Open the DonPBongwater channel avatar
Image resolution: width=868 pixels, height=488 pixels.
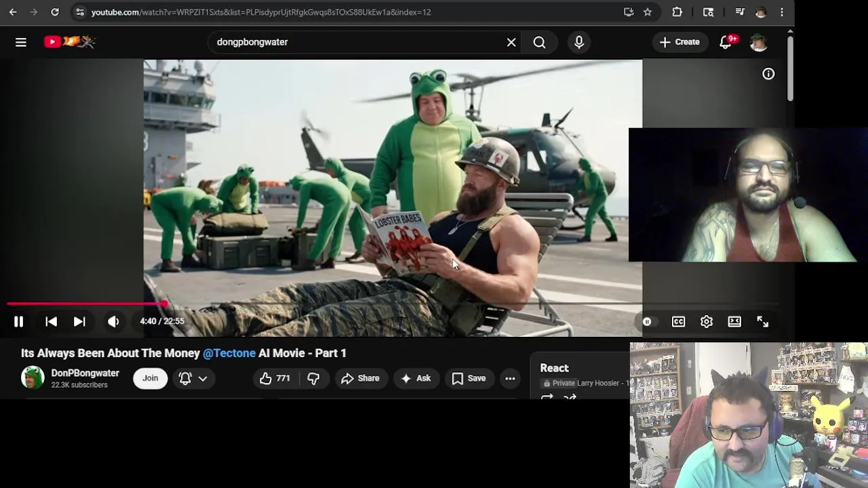(33, 378)
